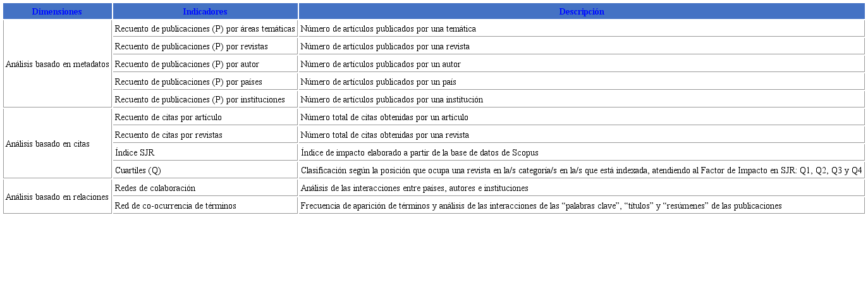Select the Recuento de citas por artículo cell

(168, 117)
